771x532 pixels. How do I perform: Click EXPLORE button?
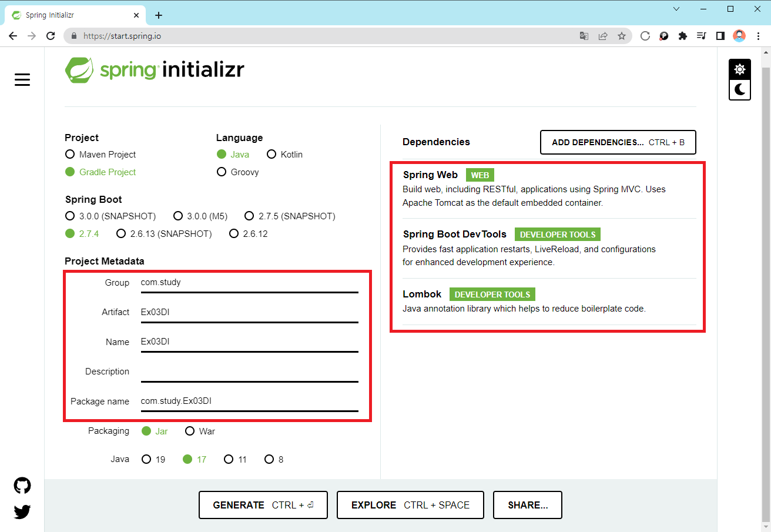(x=410, y=505)
